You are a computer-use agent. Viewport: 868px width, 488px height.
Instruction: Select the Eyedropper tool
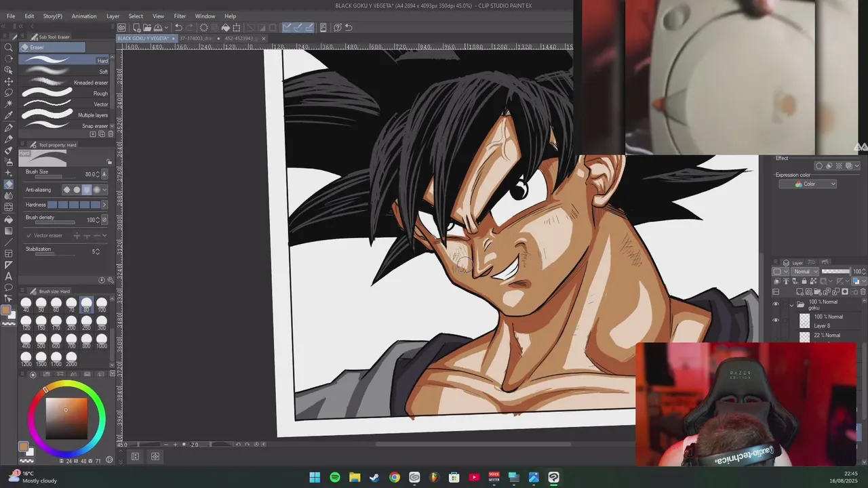(9, 116)
